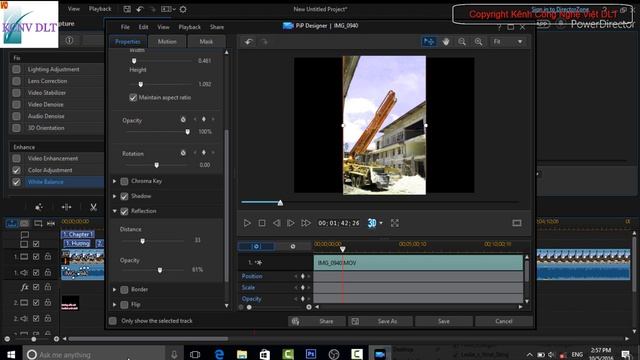Toggle Maintain aspect ratio checkbox
The image size is (640, 360).
(133, 98)
